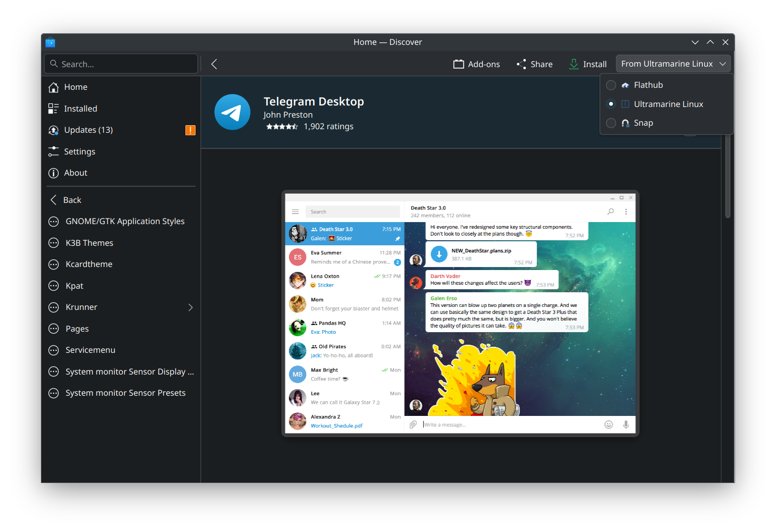Open GNOME/GTK Application Styles category

[x=121, y=222]
